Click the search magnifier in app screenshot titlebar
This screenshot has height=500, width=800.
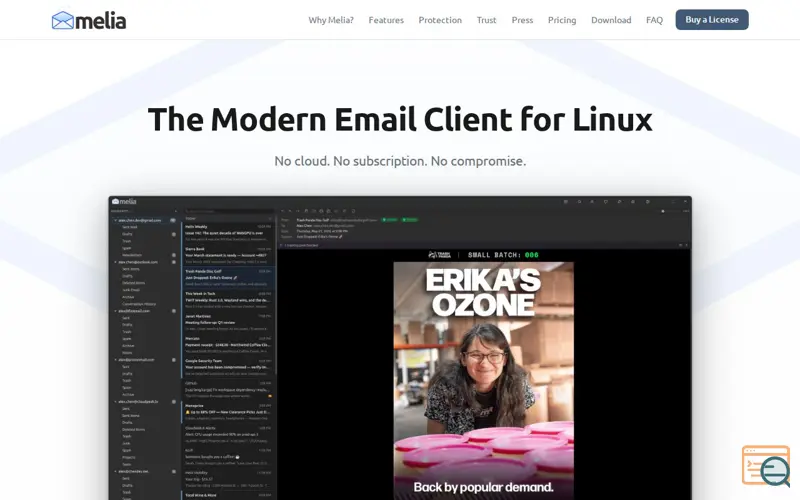coord(579,202)
